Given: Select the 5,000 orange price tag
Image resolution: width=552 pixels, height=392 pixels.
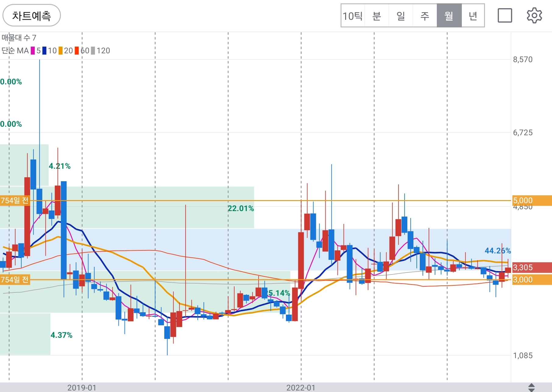Looking at the screenshot, I should click(532, 200).
